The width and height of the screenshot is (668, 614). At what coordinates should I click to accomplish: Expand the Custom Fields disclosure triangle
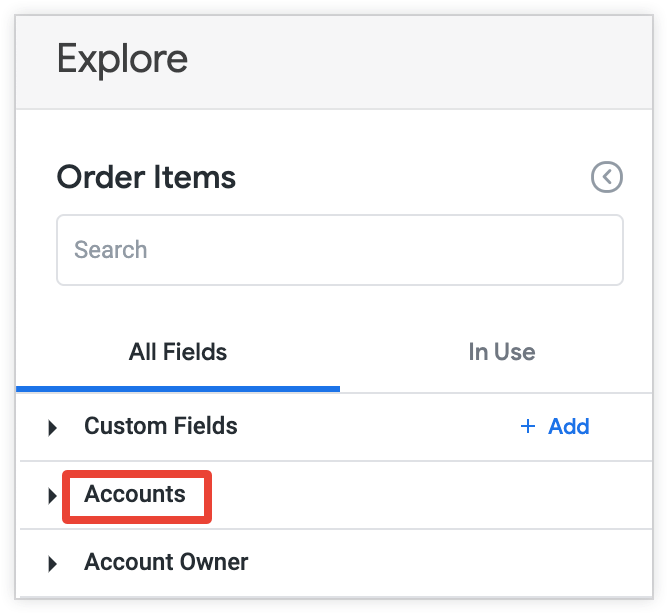pyautogui.click(x=53, y=428)
